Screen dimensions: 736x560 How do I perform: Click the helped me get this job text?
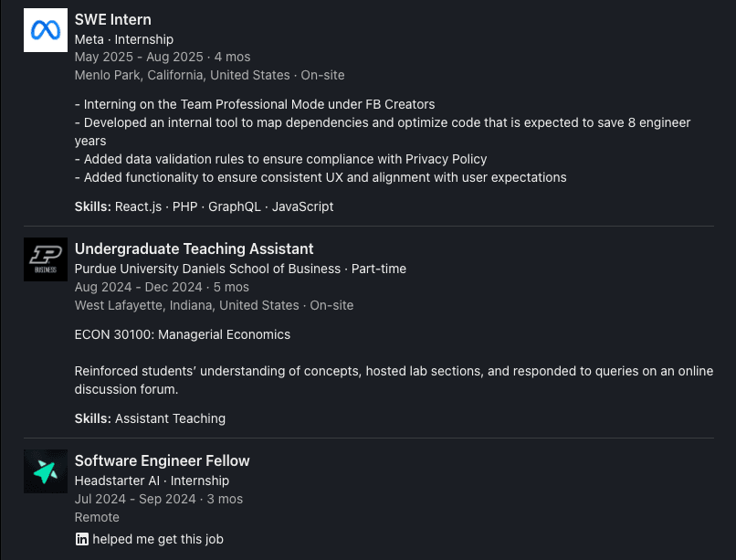157,539
